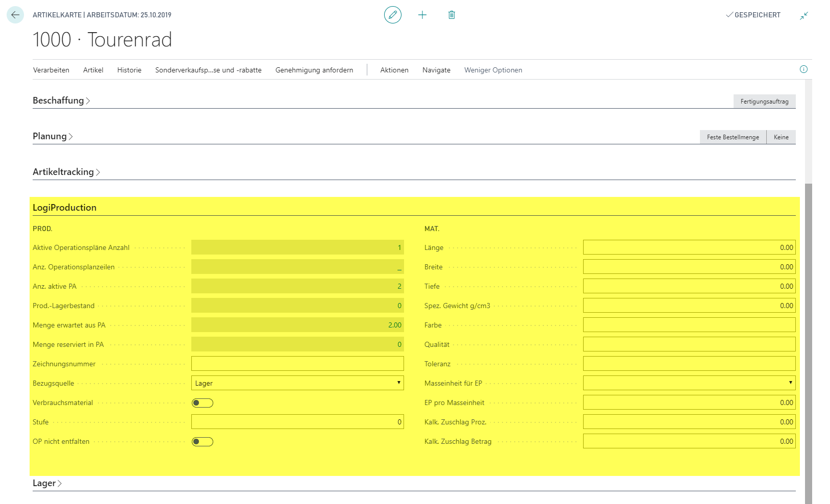The height and width of the screenshot is (504, 830).
Task: Open the Navigate menu
Action: click(436, 70)
